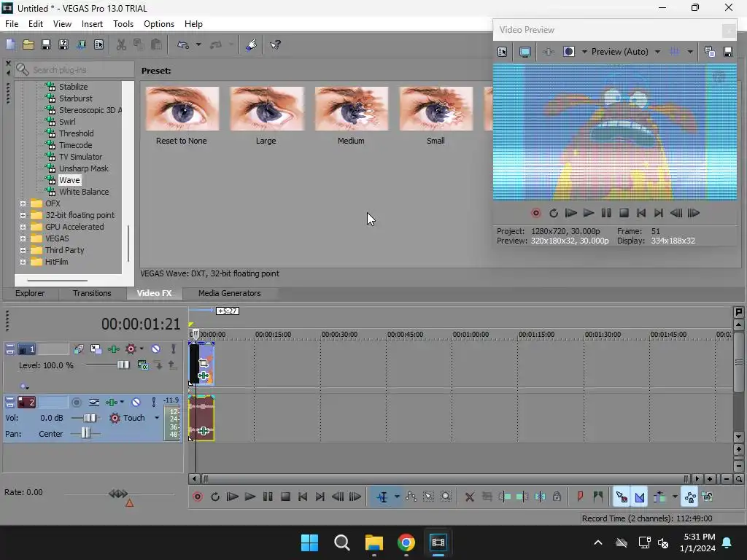
Task: Solo video track 1
Action: pyautogui.click(x=174, y=349)
